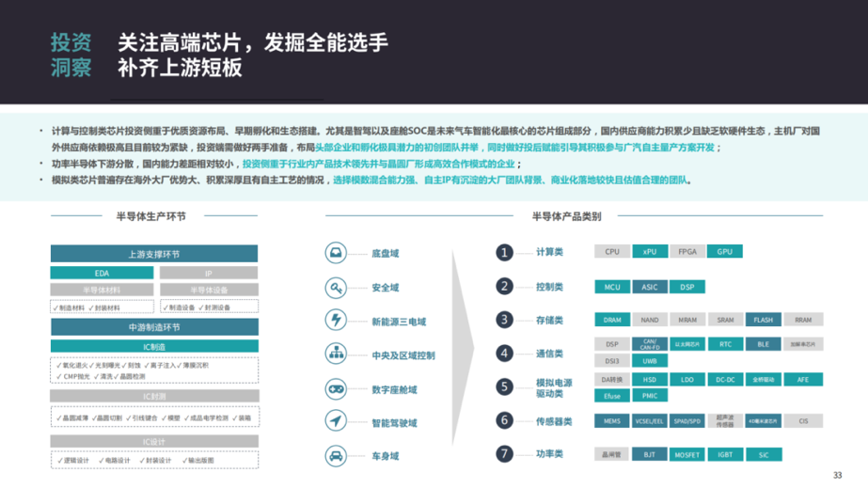
Task: Click the car icon beside 车身域
Action: (x=336, y=456)
